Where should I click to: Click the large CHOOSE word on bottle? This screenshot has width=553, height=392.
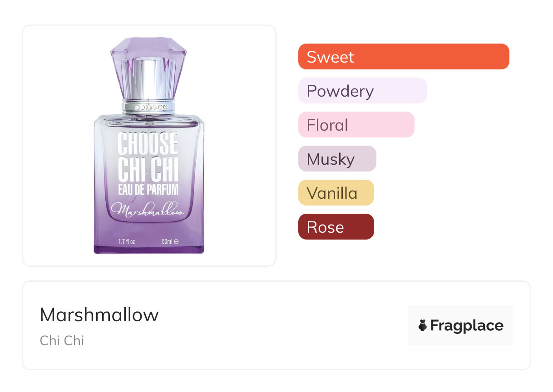pyautogui.click(x=148, y=143)
